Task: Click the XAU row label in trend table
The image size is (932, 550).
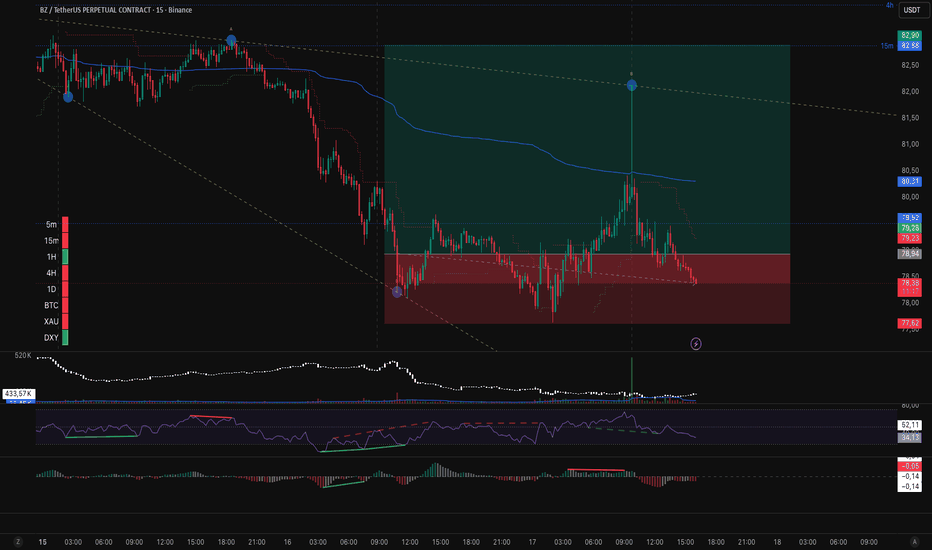Action: coord(51,321)
